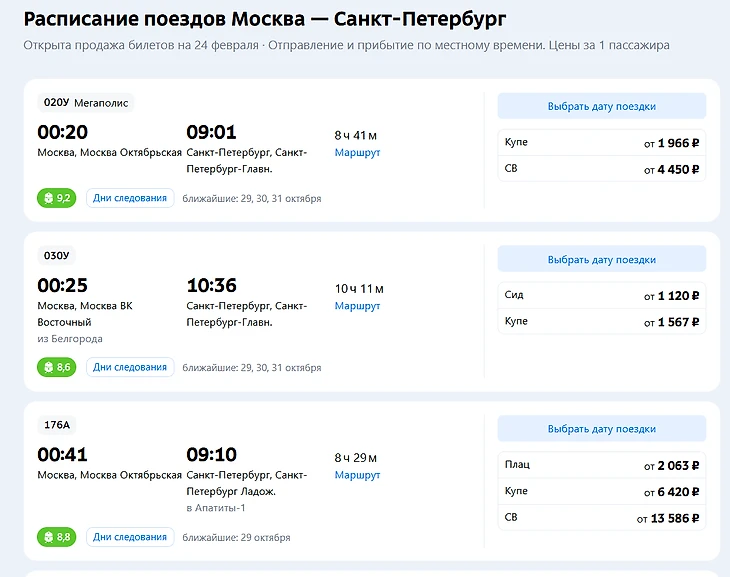Viewport: 730px width, 577px height.
Task: Select СВ fare от 13 586 ₽
Action: pyautogui.click(x=602, y=517)
